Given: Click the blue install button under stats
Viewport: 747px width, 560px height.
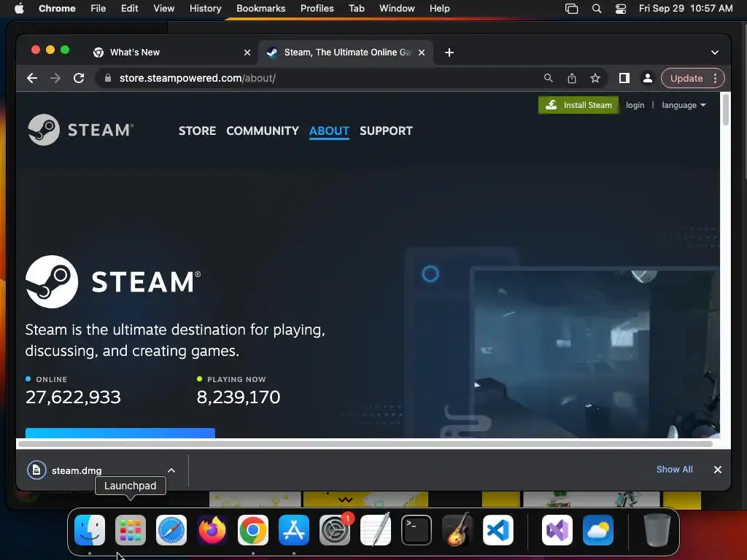Looking at the screenshot, I should pyautogui.click(x=120, y=433).
